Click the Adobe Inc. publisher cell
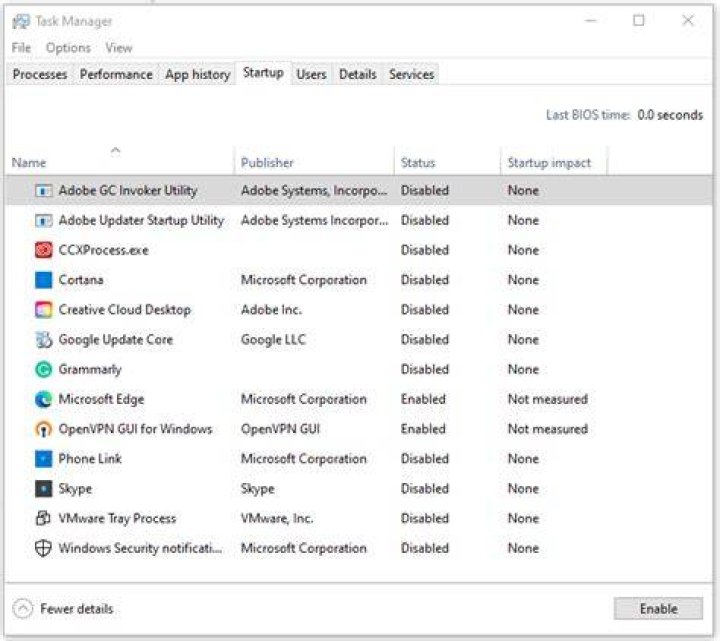The width and height of the screenshot is (720, 641). click(271, 310)
